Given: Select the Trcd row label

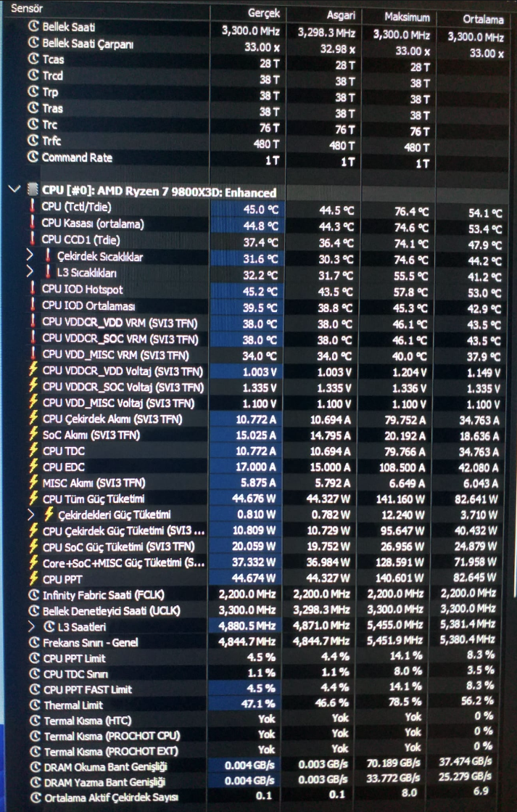Looking at the screenshot, I should point(52,75).
